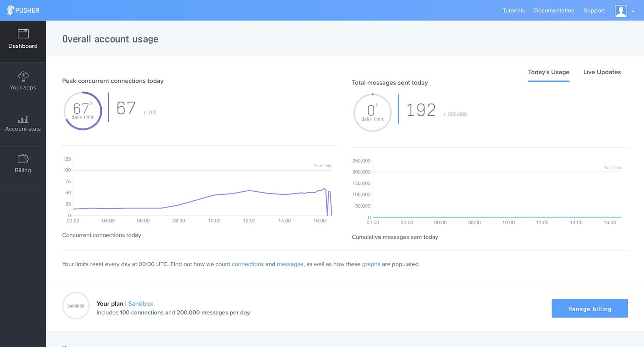Expand the account dropdown arrow

click(633, 12)
